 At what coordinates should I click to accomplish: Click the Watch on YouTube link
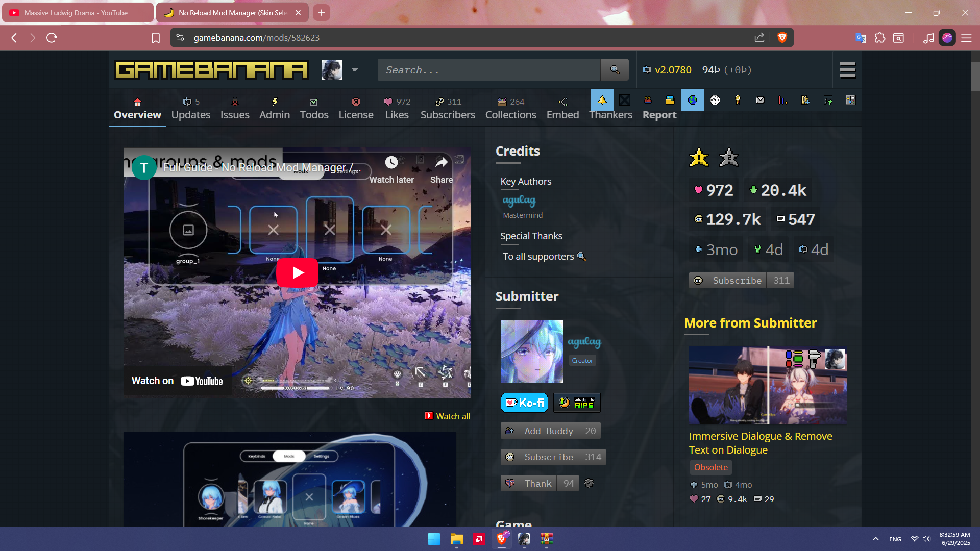click(x=177, y=381)
